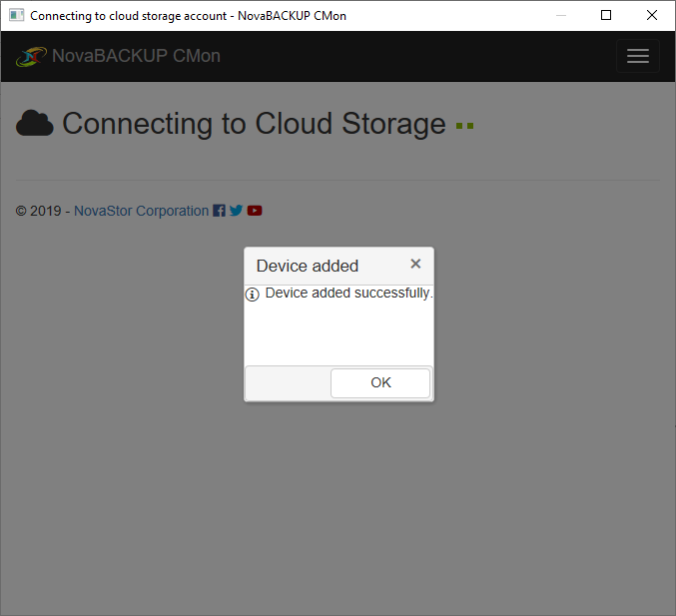Click the NovaBACKUP logo icon

click(x=31, y=57)
